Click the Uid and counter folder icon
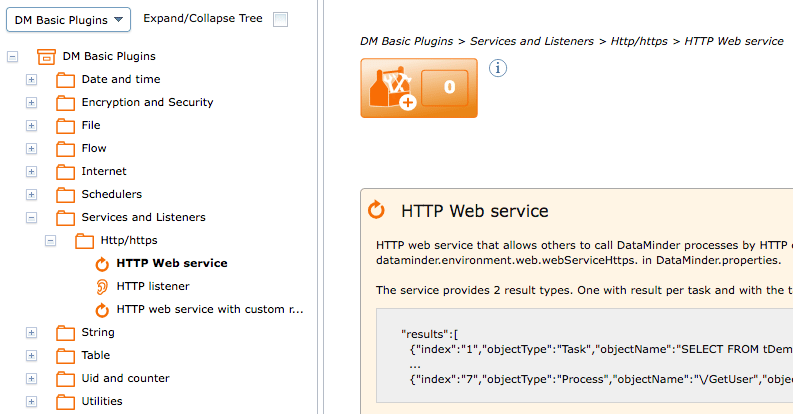Screen dimensions: 793x414 (65, 379)
